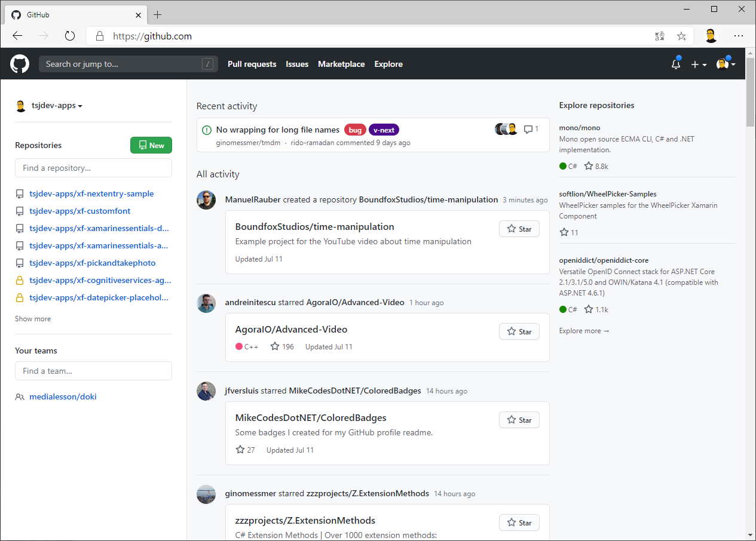Screen dimensions: 756x541
Task: Click the green New repository button
Action: tap(151, 145)
